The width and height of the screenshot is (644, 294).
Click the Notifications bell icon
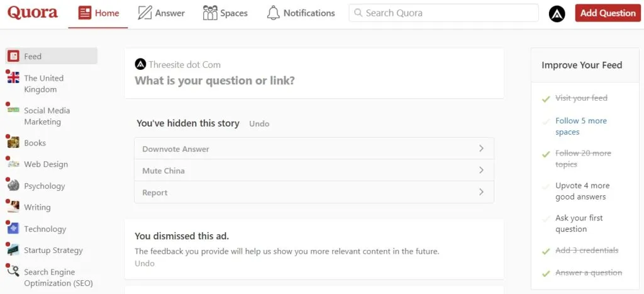pyautogui.click(x=273, y=13)
